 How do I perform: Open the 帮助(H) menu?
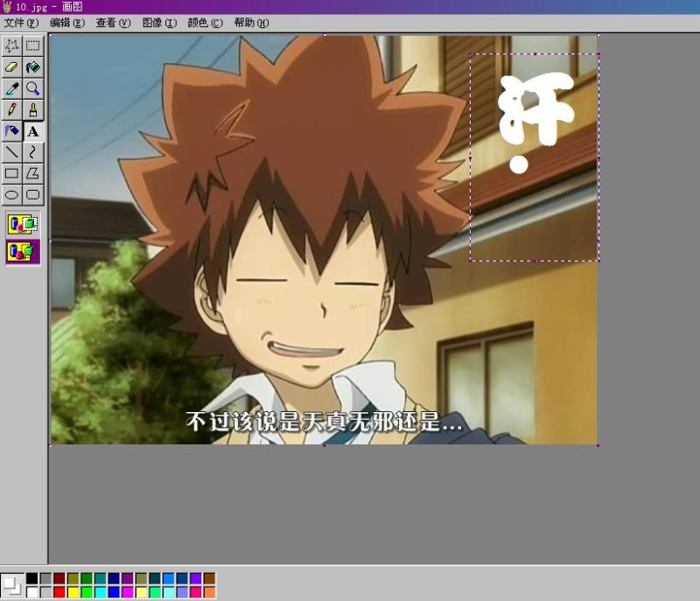click(251, 23)
